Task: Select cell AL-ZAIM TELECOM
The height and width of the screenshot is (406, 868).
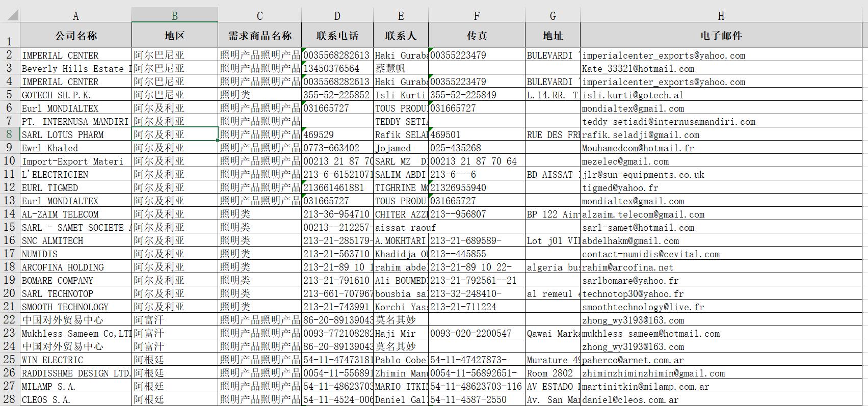Action: coord(76,214)
